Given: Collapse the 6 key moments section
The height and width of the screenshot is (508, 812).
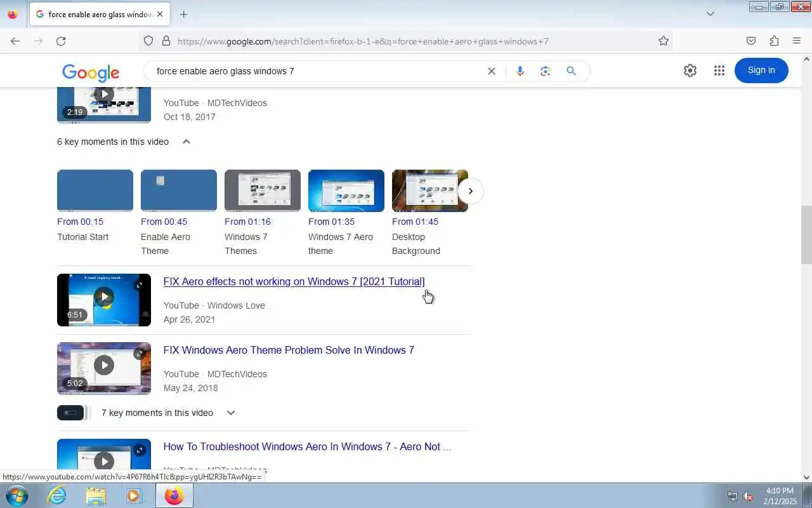Looking at the screenshot, I should tap(187, 142).
